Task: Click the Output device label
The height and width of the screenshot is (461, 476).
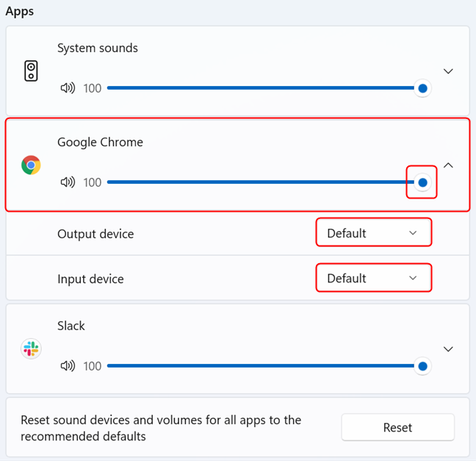Action: (95, 234)
